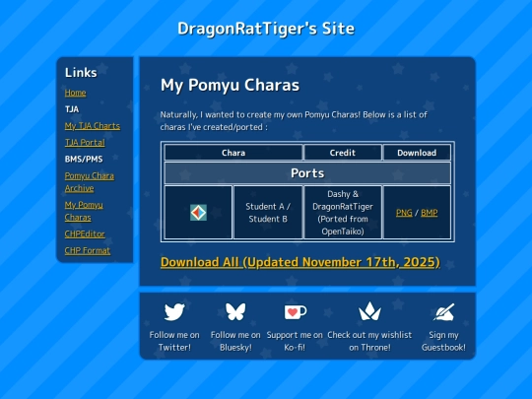The width and height of the screenshot is (532, 399).
Task: Click the TJA sidebar label
Action: (x=72, y=109)
